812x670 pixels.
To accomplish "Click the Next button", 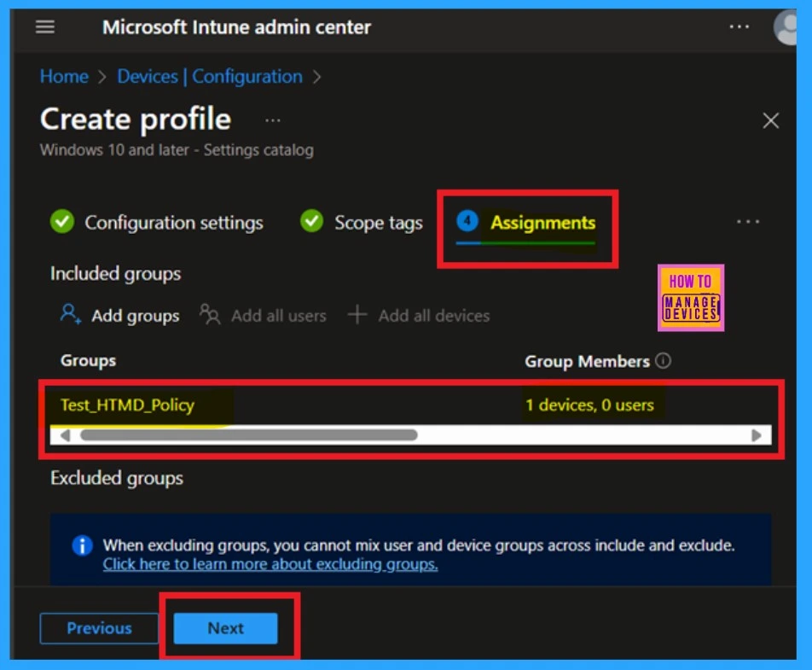I will click(225, 628).
